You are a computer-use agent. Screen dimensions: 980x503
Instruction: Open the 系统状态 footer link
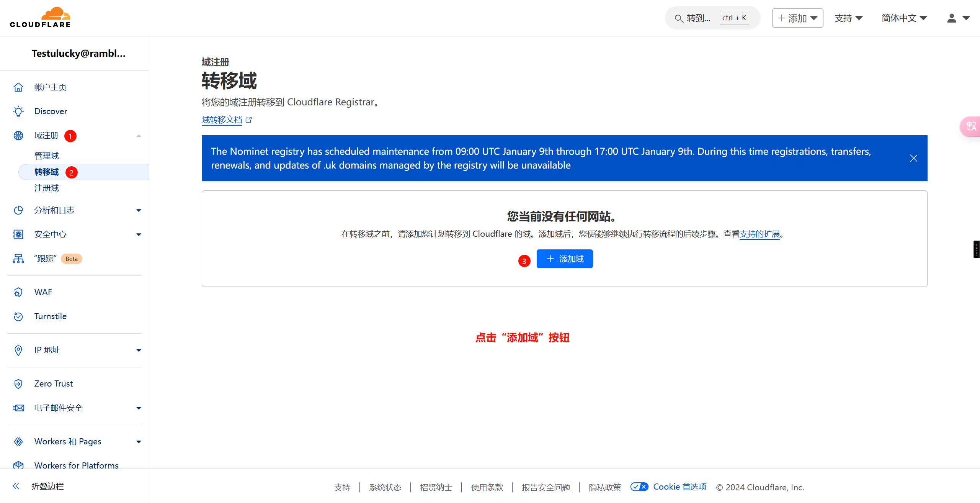pos(385,487)
